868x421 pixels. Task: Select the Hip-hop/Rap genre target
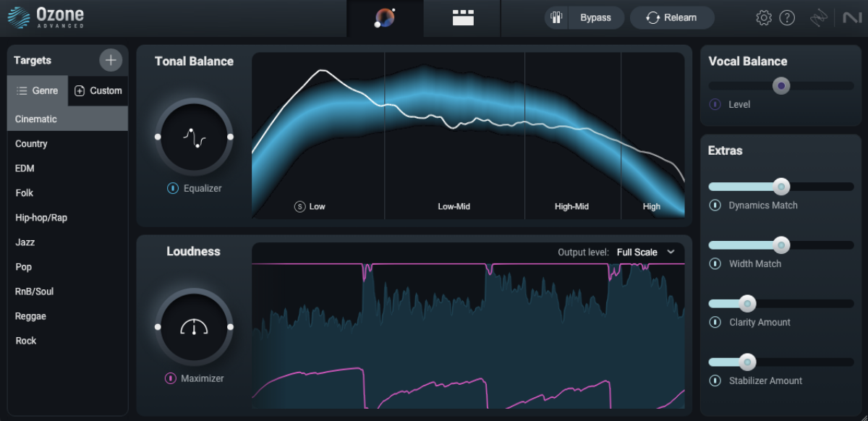coord(67,217)
